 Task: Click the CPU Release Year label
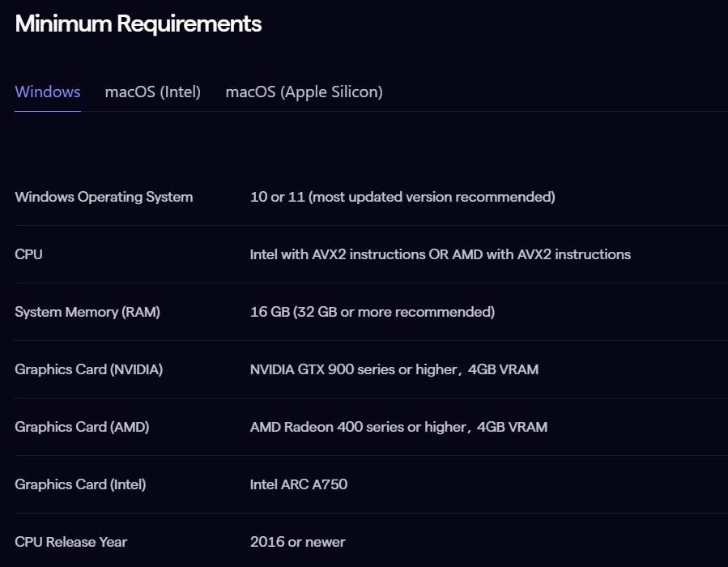click(71, 542)
